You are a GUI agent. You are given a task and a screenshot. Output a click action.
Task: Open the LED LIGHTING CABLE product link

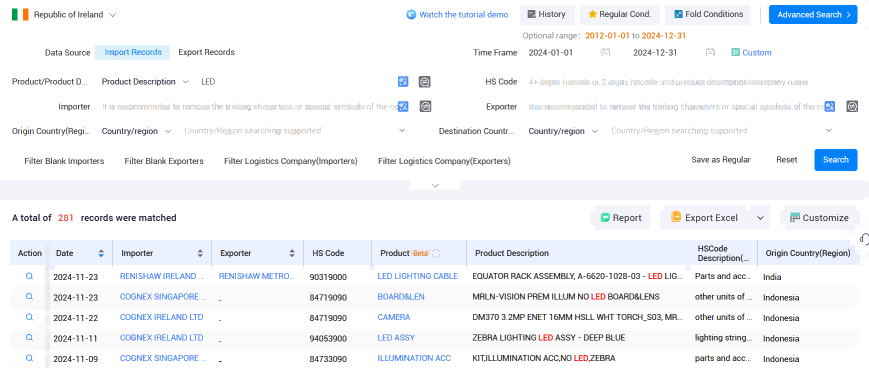[417, 276]
